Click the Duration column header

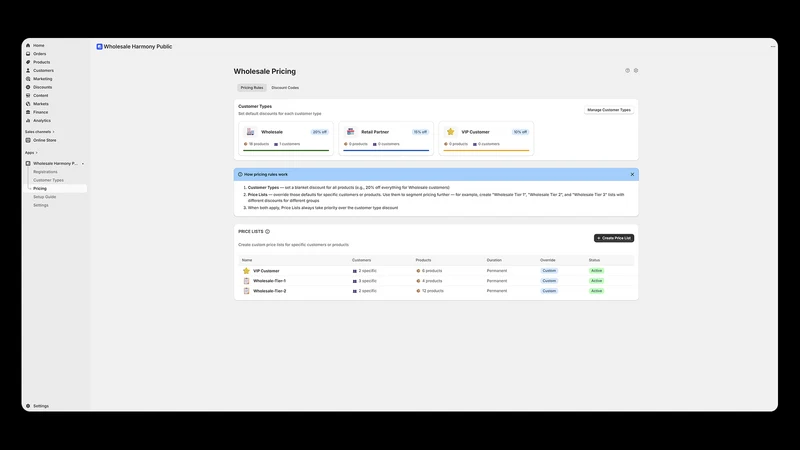[x=494, y=260]
